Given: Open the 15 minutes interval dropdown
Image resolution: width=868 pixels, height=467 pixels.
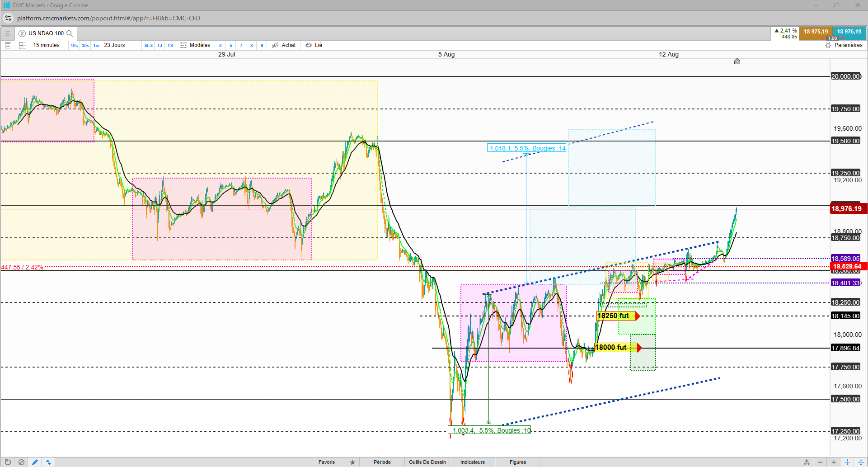Looking at the screenshot, I should (x=46, y=45).
